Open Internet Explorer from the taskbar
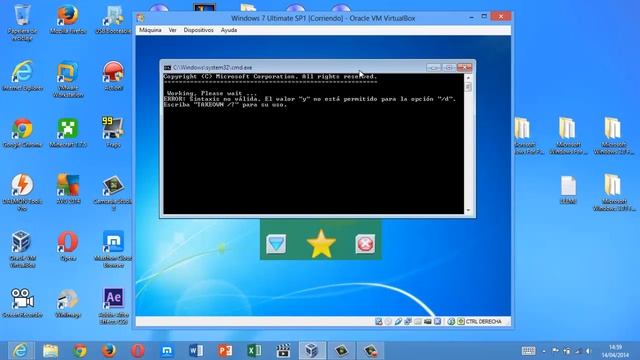Screen dimensions: 640x360 pyautogui.click(x=20, y=351)
